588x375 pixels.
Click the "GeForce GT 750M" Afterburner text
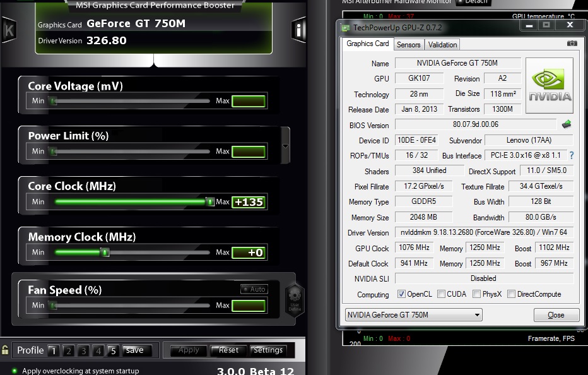pyautogui.click(x=136, y=23)
